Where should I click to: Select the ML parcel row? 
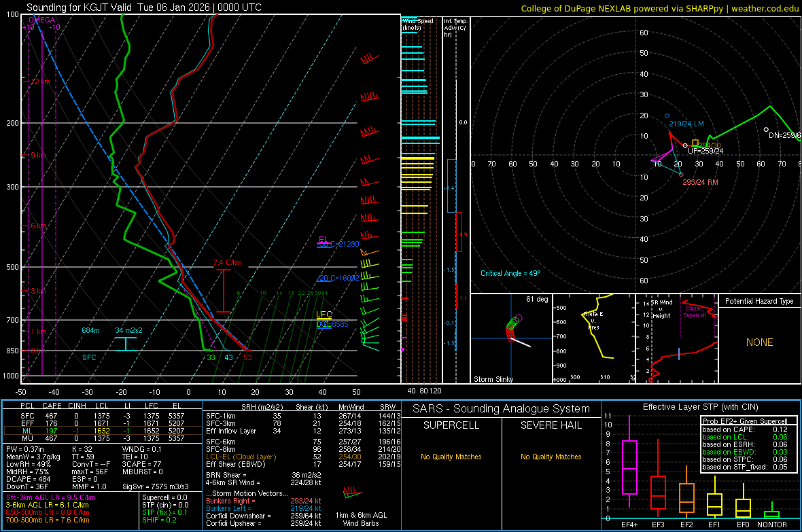[x=103, y=431]
